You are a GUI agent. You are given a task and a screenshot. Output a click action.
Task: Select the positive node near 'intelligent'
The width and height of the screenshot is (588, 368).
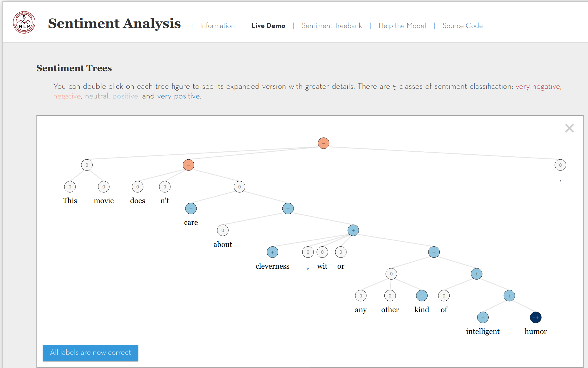click(483, 317)
